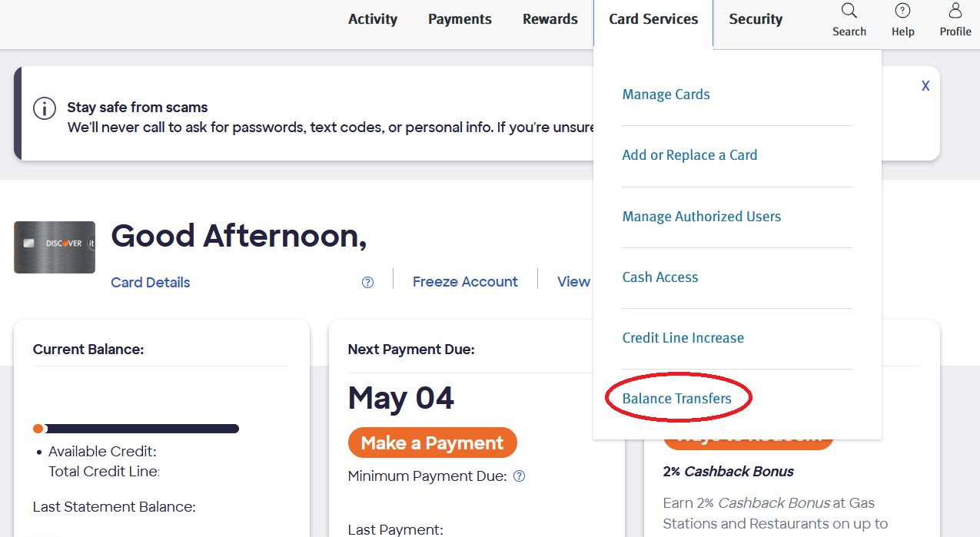The height and width of the screenshot is (537, 980).
Task: Expand the Security menu
Action: (x=756, y=19)
